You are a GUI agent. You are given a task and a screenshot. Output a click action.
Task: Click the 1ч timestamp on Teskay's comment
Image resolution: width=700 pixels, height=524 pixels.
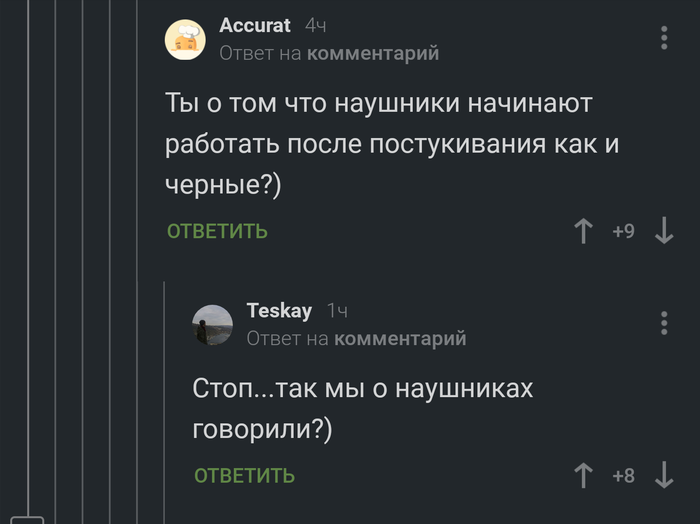pyautogui.click(x=338, y=311)
